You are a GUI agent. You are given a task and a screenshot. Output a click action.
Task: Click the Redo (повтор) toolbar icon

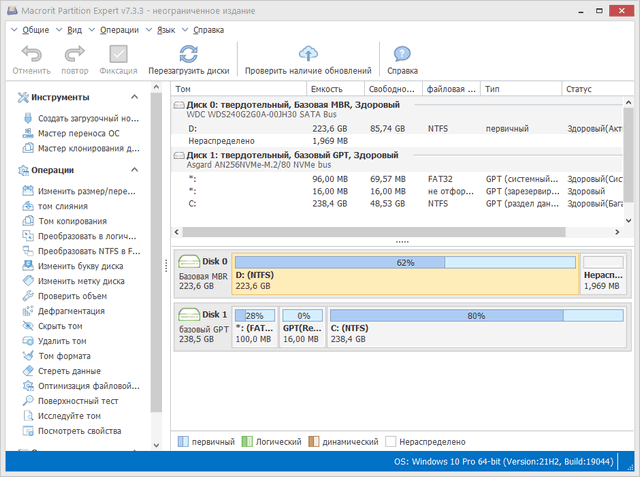[74, 55]
